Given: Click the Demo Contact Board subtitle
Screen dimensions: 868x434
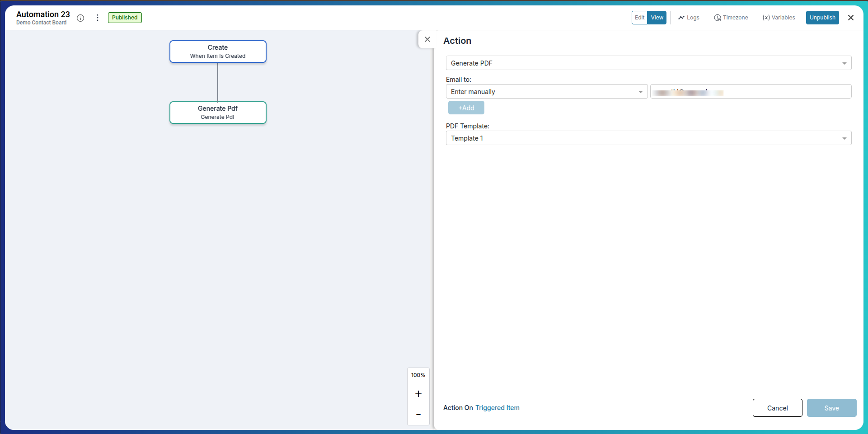Looking at the screenshot, I should tap(41, 23).
